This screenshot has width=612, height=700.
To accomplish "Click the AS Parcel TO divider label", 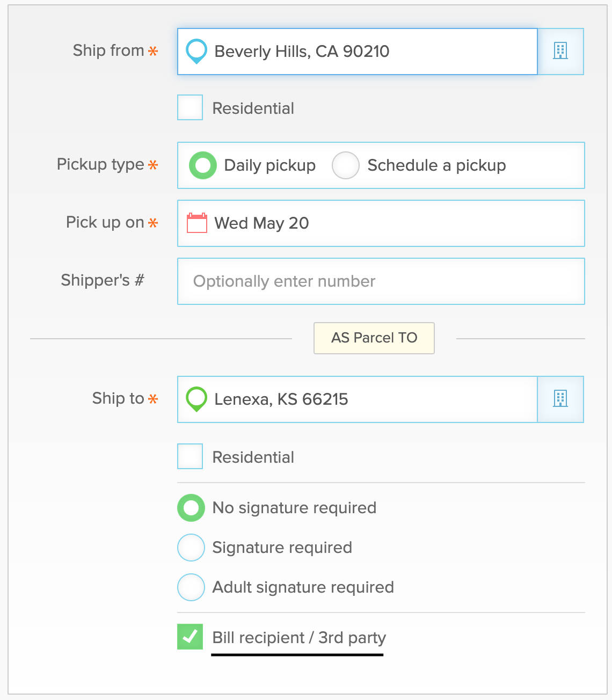I will coord(374,338).
